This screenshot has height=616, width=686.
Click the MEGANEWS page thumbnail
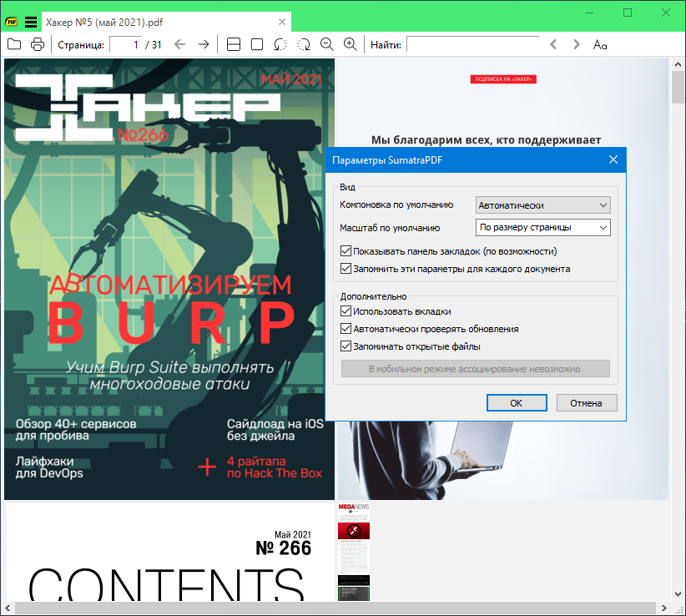(x=354, y=551)
